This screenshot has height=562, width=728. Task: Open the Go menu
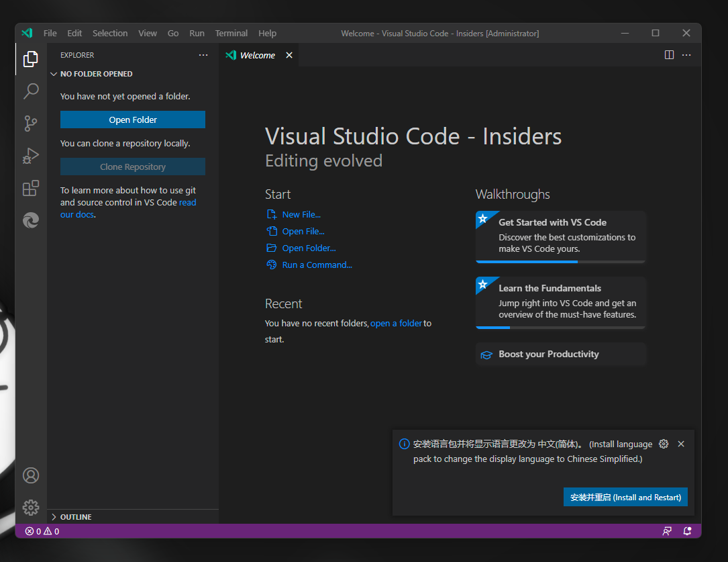[173, 34]
